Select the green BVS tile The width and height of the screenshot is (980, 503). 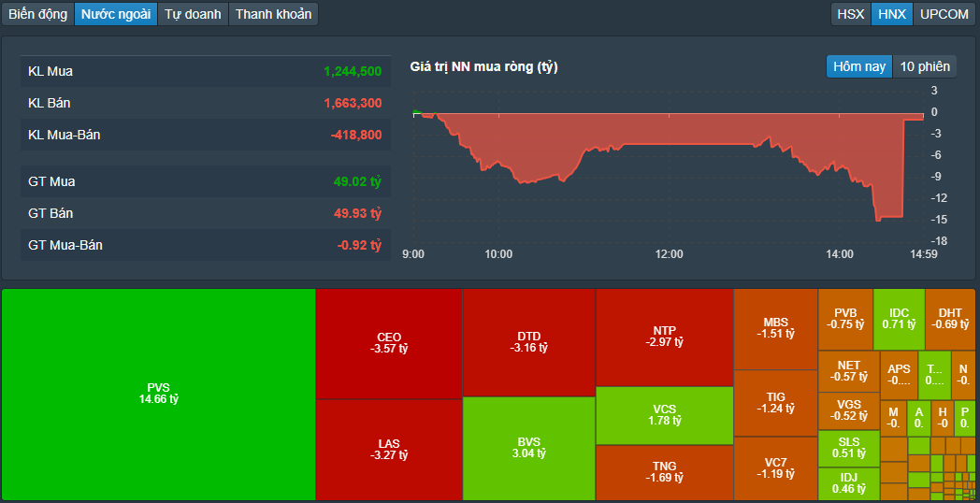(x=528, y=449)
